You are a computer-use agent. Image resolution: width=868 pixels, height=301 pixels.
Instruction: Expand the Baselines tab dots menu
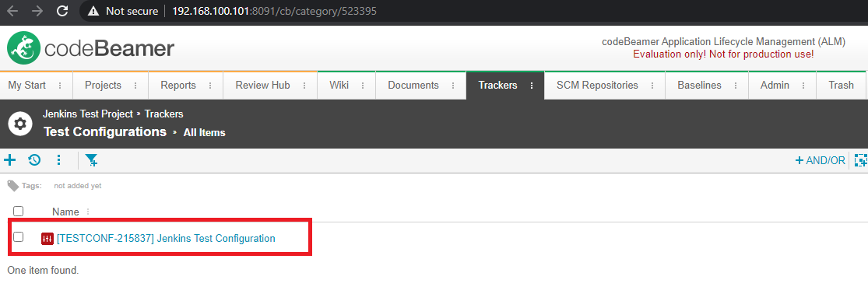736,86
